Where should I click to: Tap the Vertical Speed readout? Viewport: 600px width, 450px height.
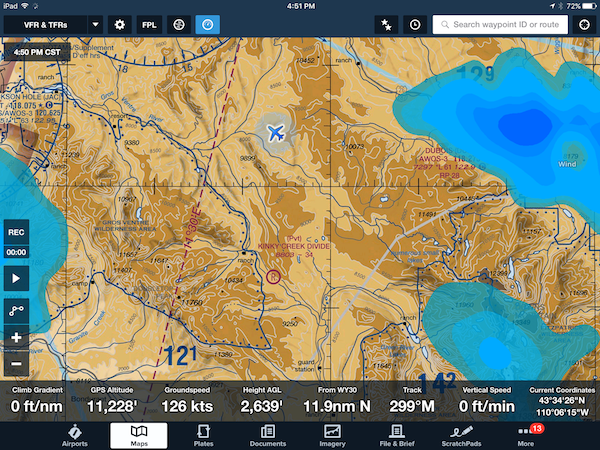pyautogui.click(x=486, y=401)
